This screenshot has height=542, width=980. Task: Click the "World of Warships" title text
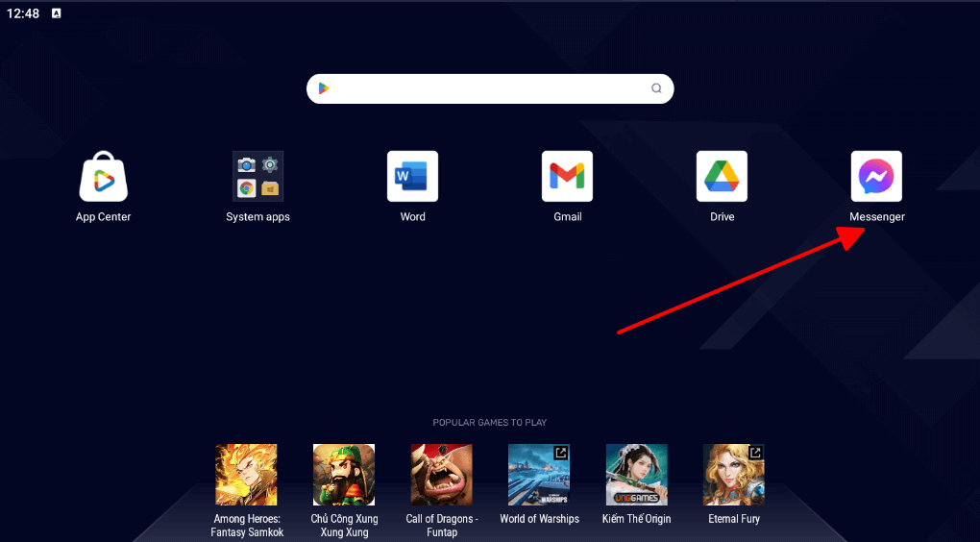tap(539, 519)
